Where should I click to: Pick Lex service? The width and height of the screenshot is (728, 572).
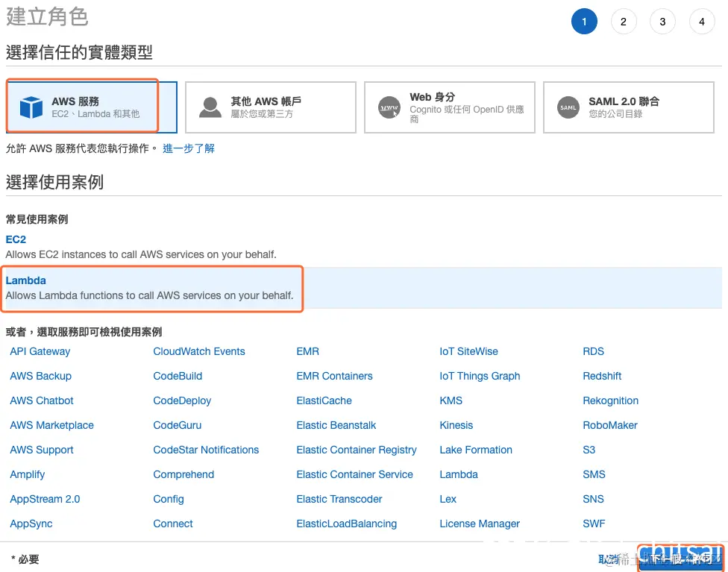448,499
